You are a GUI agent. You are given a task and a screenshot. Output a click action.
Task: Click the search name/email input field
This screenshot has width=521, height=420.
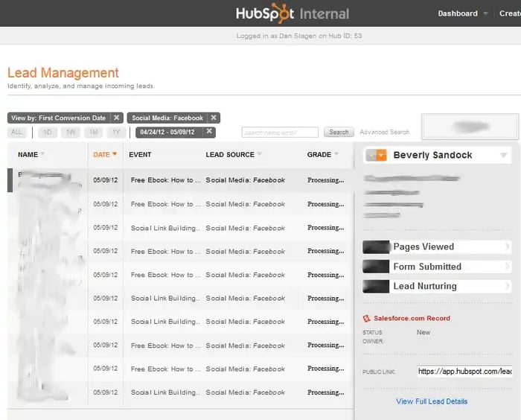(280, 133)
